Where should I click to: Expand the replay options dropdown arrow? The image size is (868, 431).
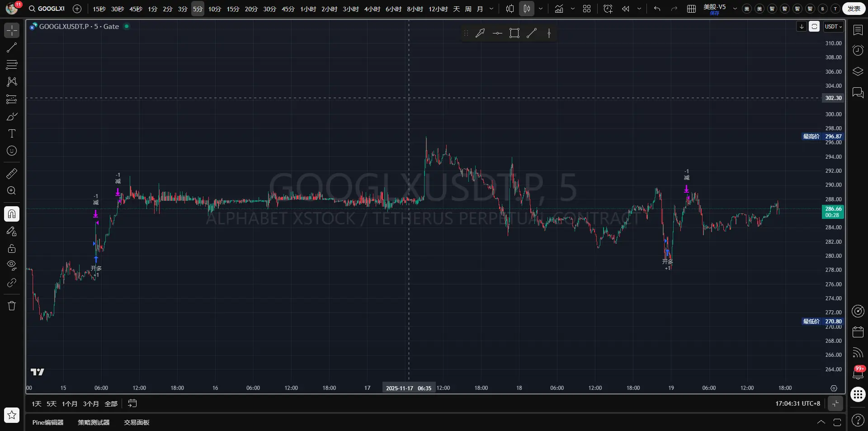(639, 9)
